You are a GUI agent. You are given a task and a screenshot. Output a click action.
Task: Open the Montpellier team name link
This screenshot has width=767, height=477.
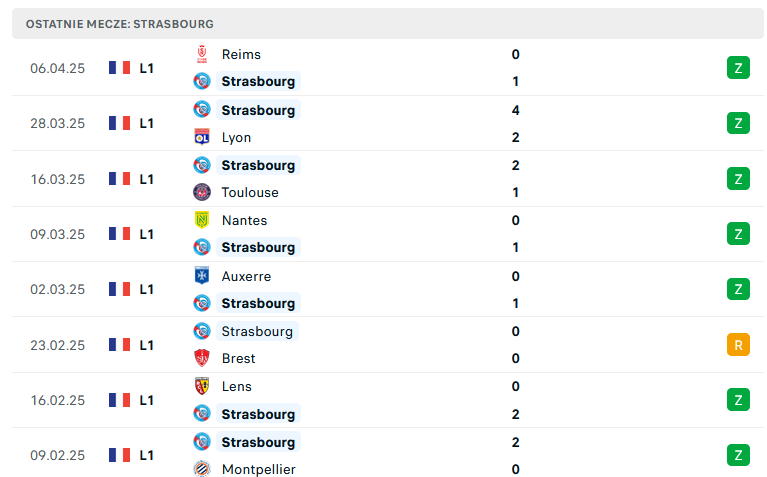[258, 469]
